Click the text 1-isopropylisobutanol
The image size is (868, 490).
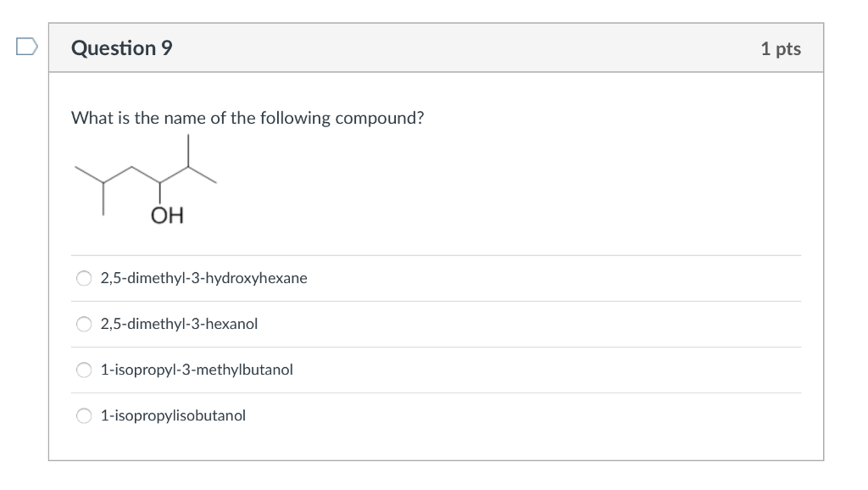click(x=173, y=415)
